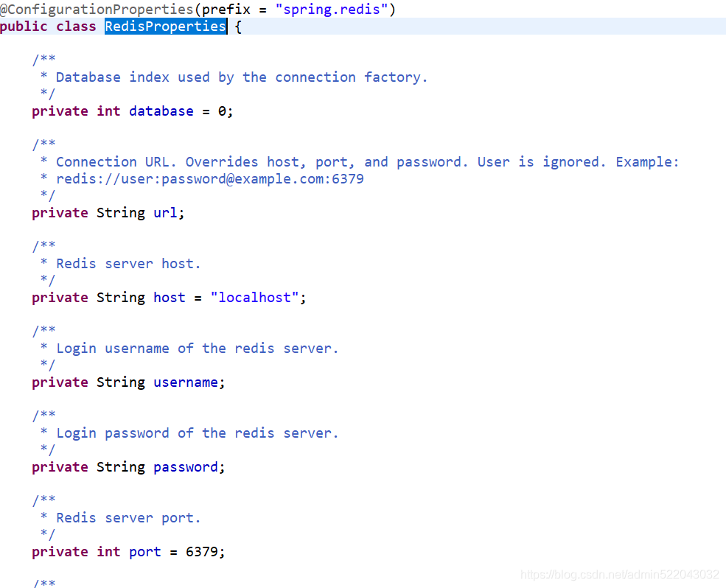Image resolution: width=726 pixels, height=588 pixels.
Task: Click the 'password' field name
Action: (x=186, y=466)
